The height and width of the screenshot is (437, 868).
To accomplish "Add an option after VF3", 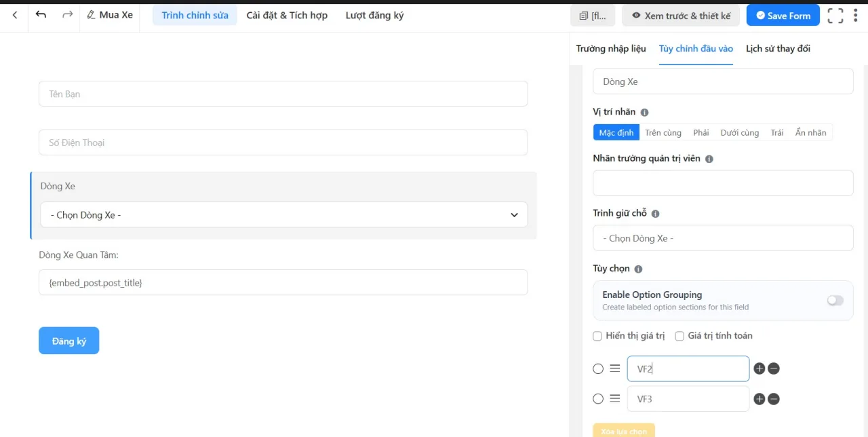I will click(759, 399).
